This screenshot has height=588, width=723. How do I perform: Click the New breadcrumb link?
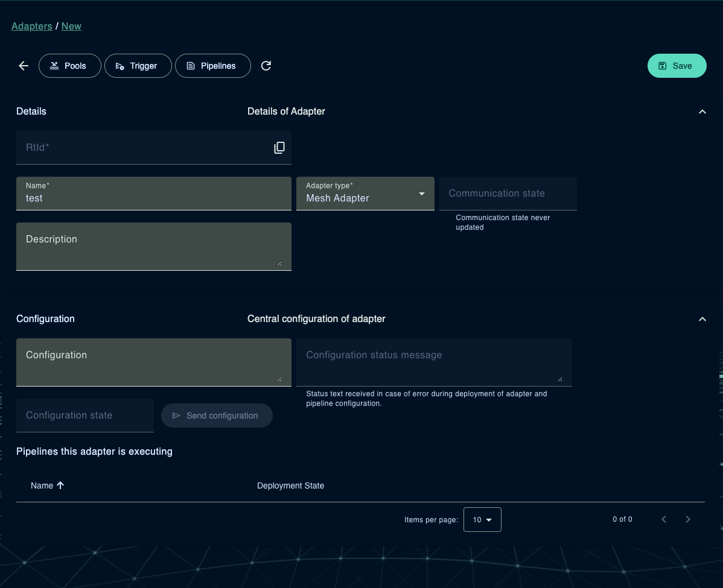point(71,27)
